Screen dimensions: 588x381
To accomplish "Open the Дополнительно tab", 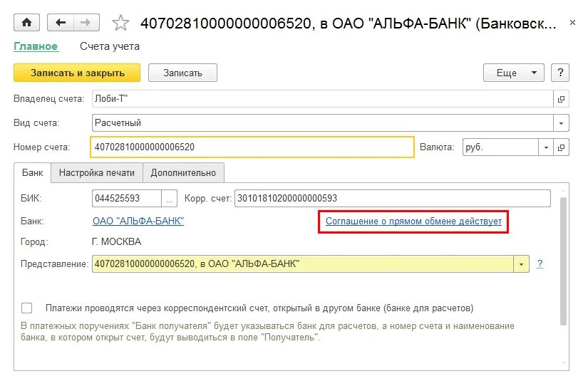I will click(x=183, y=173).
